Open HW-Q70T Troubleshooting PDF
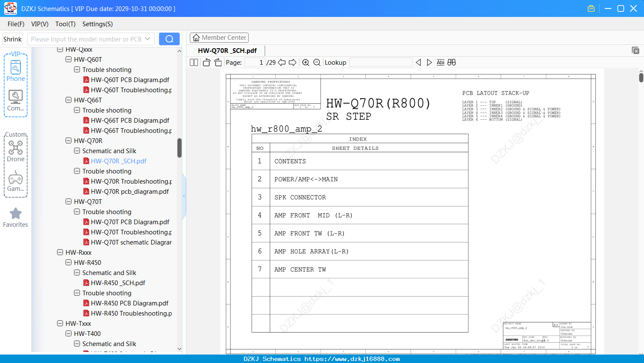Viewport: 644px width, 363px height. coord(127,232)
